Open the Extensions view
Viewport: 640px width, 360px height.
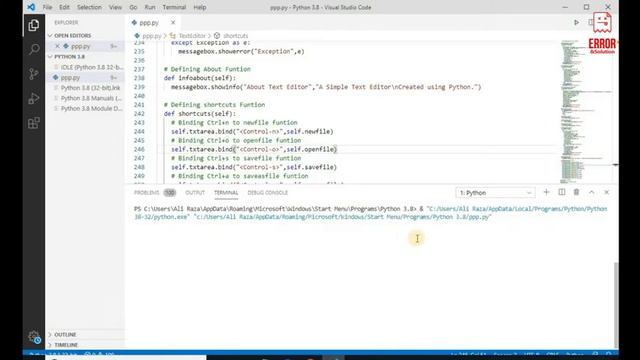34,123
